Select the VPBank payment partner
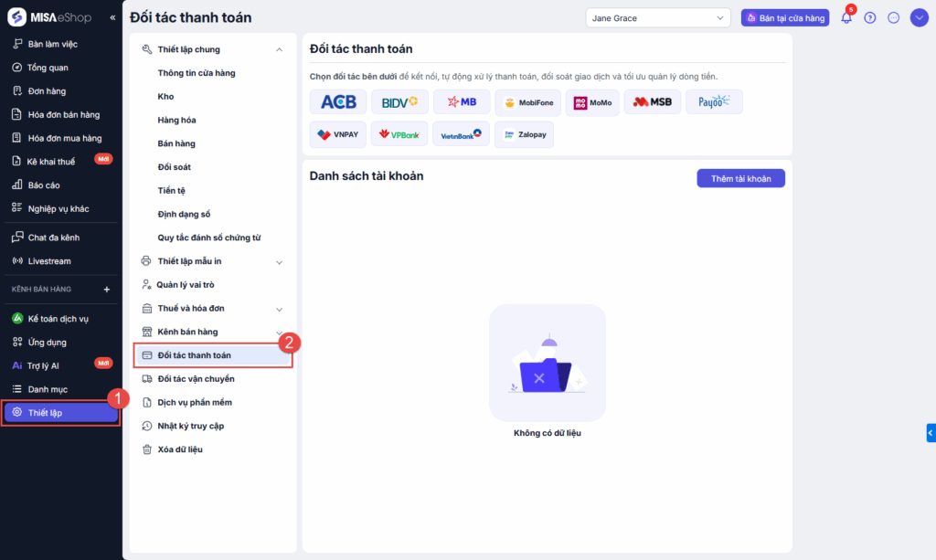936x560 pixels. point(399,134)
